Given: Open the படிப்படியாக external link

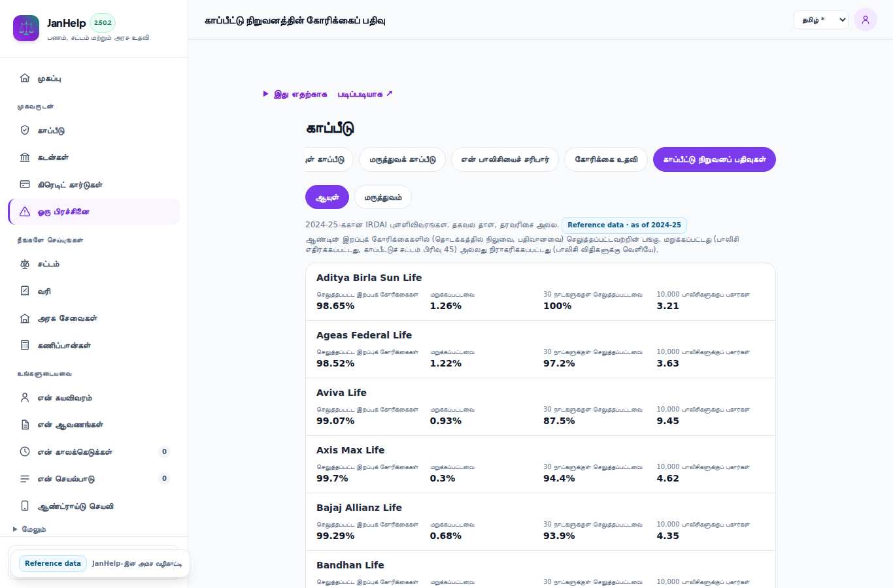Looking at the screenshot, I should point(365,94).
